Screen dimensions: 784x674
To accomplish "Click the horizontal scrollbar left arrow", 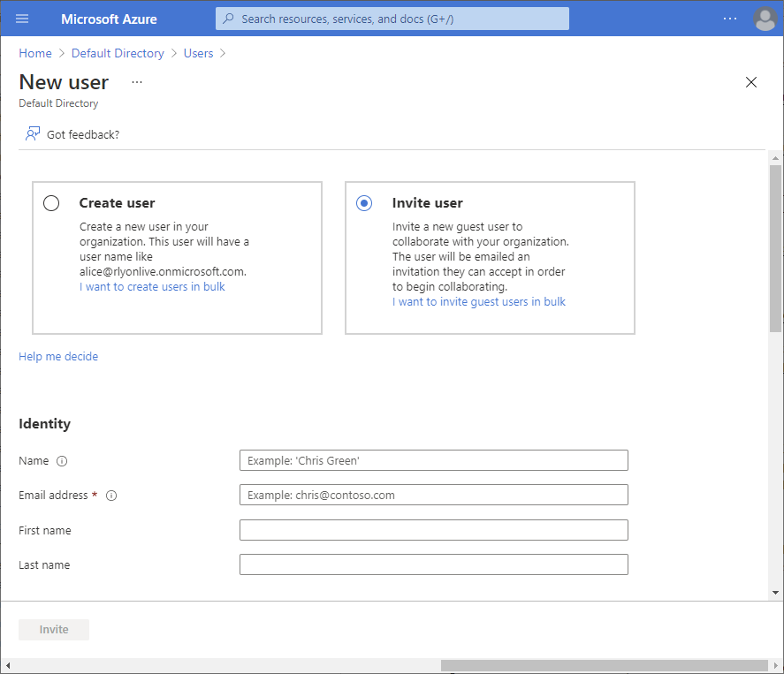I will pyautogui.click(x=7, y=665).
